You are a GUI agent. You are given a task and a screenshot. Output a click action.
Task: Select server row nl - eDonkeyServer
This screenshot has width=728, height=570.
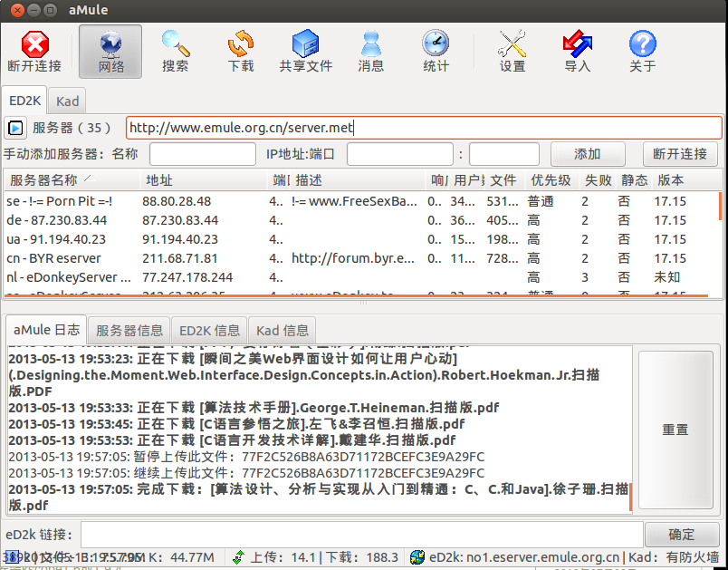pos(361,277)
